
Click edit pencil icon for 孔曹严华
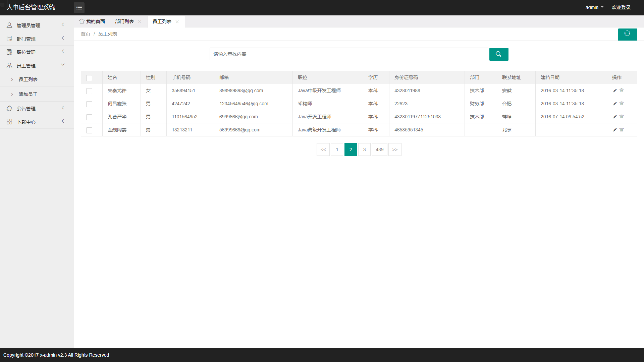pos(615,117)
